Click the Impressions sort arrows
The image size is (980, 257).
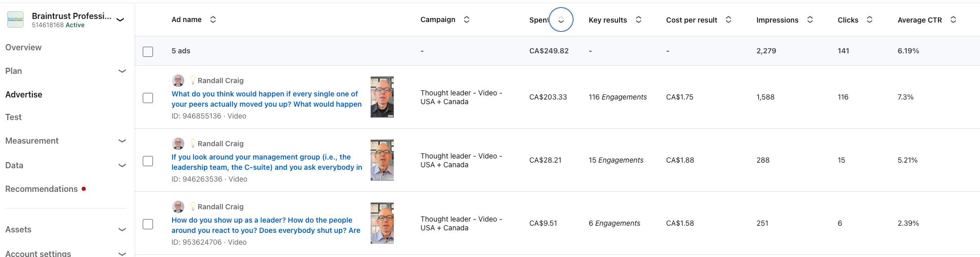click(810, 19)
